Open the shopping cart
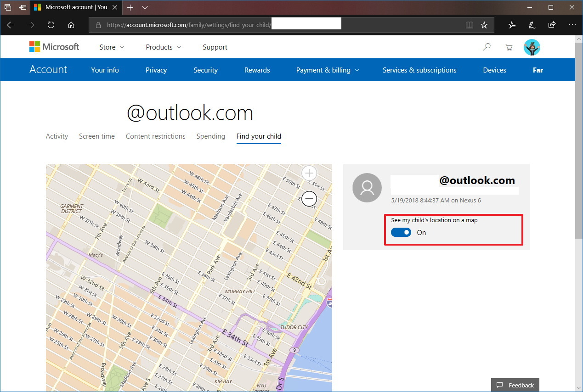Image resolution: width=583 pixels, height=392 pixels. pyautogui.click(x=509, y=47)
